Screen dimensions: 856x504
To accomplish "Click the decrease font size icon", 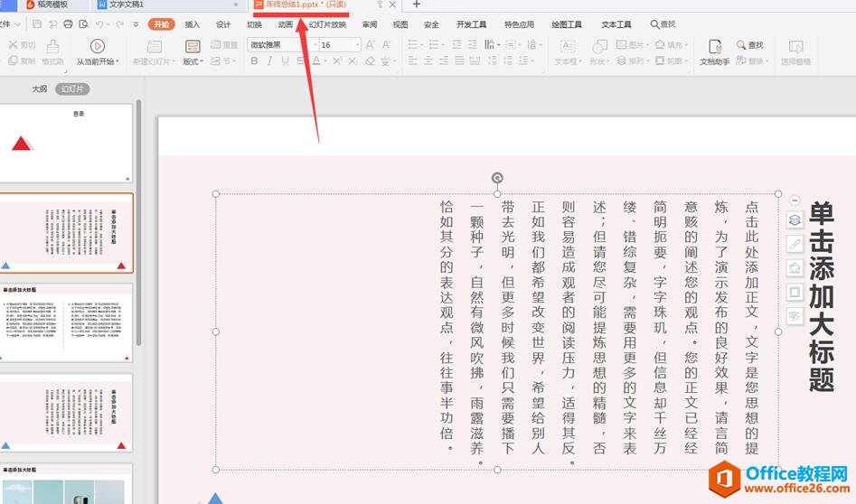I will 386,45.
